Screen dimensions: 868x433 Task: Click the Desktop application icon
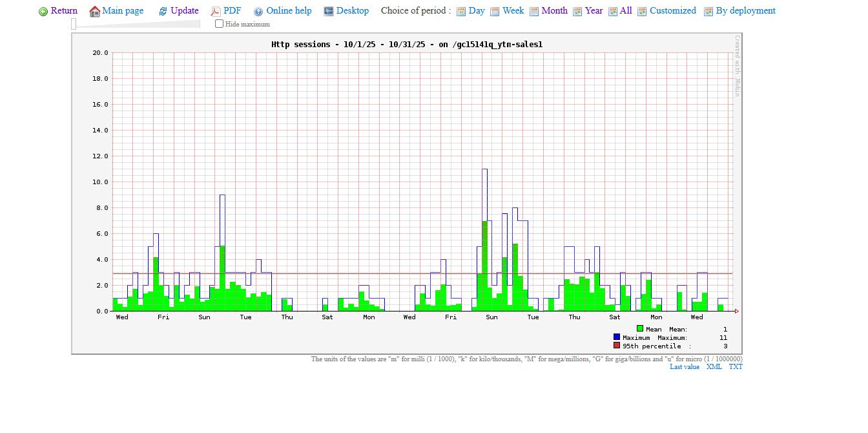329,11
